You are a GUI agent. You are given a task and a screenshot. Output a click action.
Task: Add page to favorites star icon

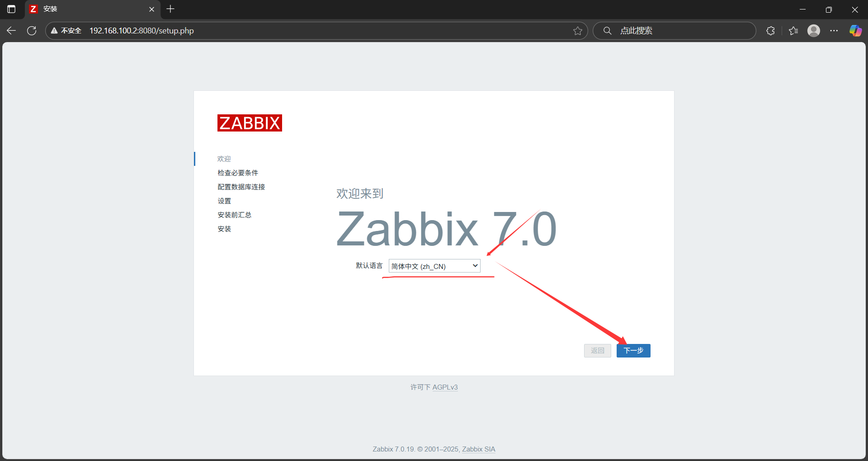(578, 31)
